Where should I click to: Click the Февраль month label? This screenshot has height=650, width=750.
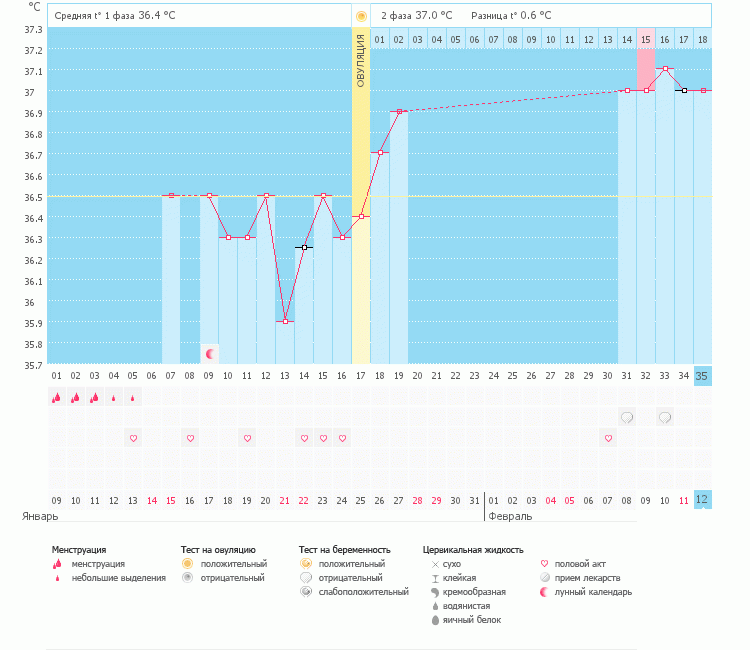tap(510, 517)
